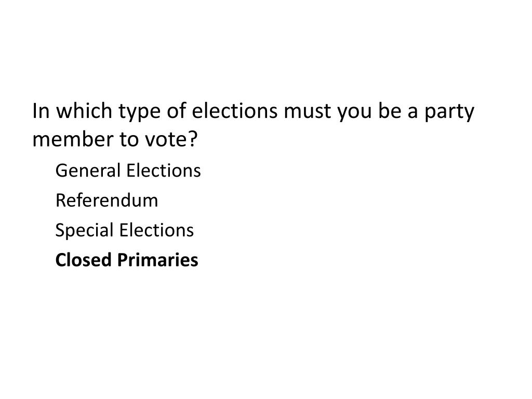The image size is (532, 399).
Task: Click the question line starting "In which type"
Action: pyautogui.click(x=254, y=112)
